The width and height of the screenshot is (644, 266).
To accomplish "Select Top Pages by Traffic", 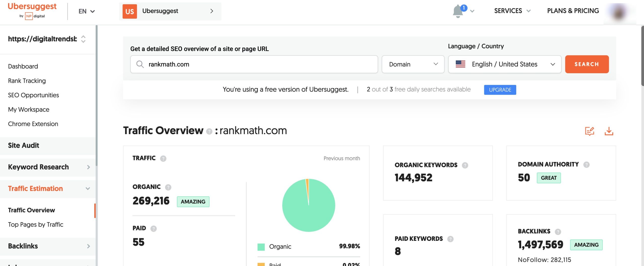I will tap(35, 224).
